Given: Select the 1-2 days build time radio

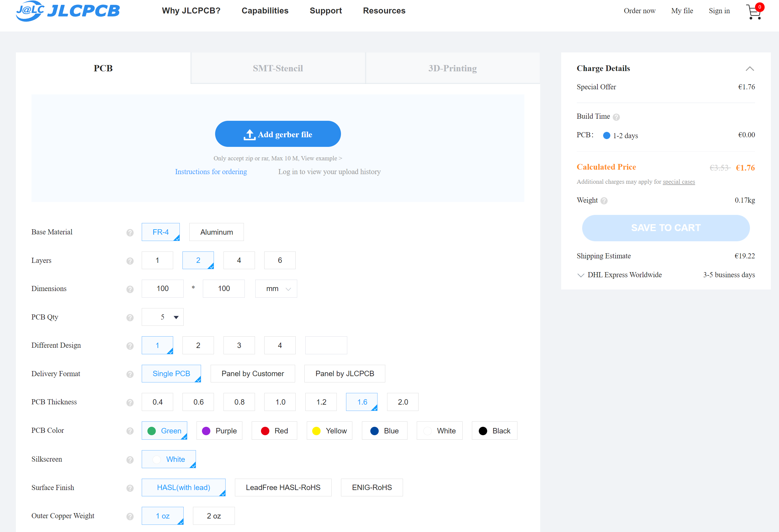Looking at the screenshot, I should pyautogui.click(x=606, y=135).
